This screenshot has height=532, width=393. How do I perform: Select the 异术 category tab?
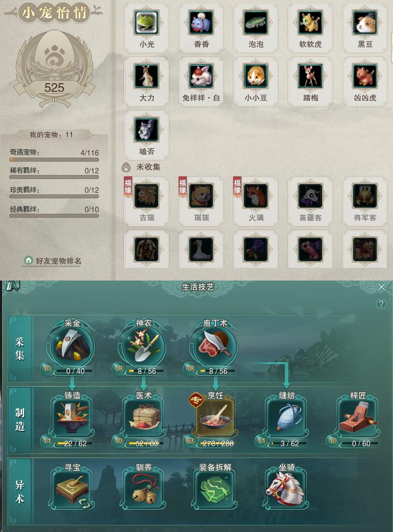point(20,491)
